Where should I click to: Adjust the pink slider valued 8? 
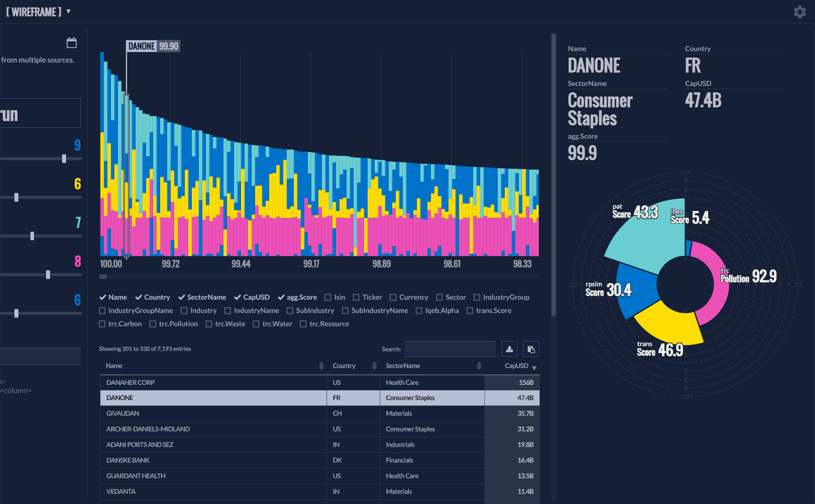point(48,275)
